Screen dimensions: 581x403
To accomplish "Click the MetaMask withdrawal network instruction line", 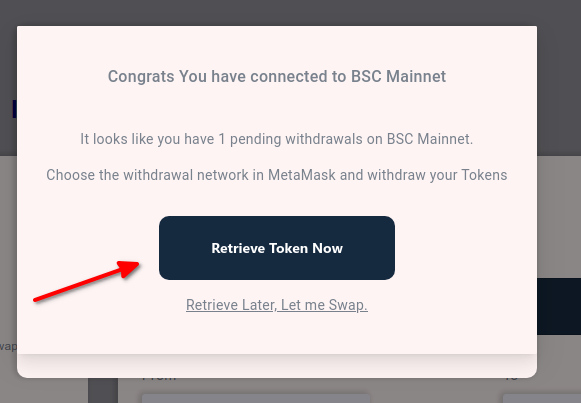I will coord(277,175).
